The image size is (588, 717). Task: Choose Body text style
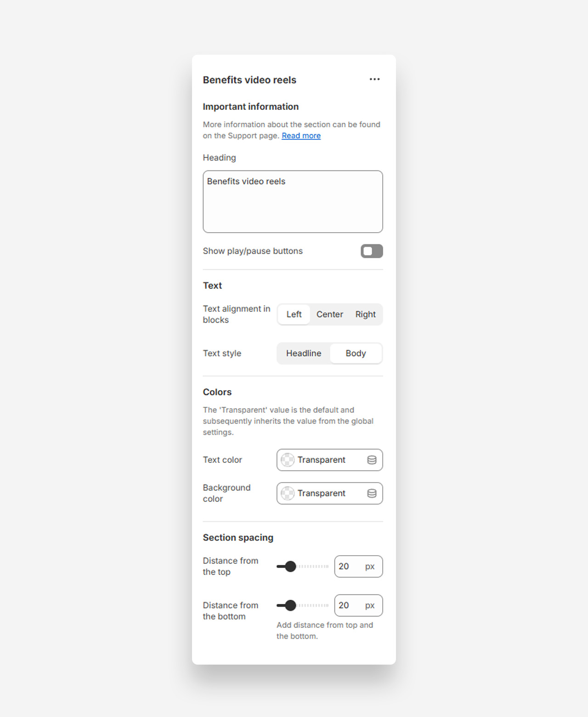356,353
